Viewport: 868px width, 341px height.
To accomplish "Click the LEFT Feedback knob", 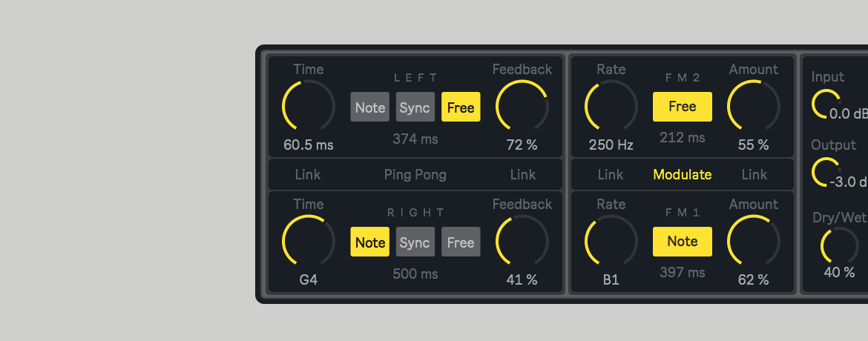I will pyautogui.click(x=522, y=107).
